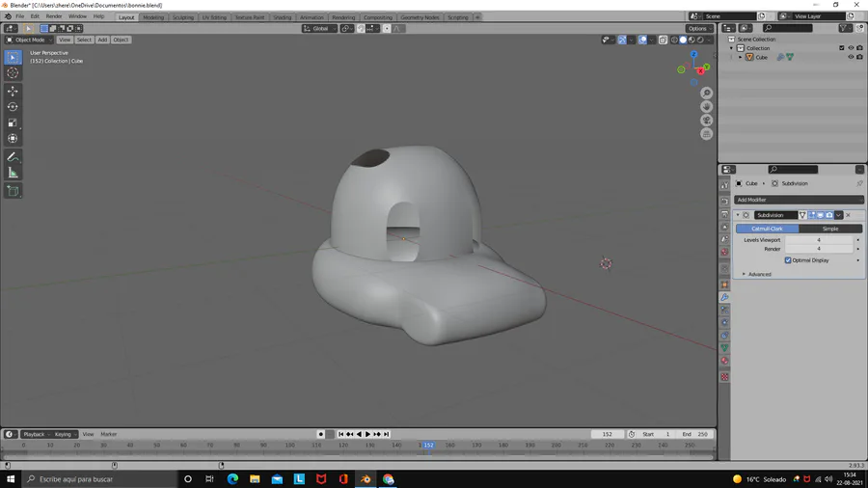868x488 pixels.
Task: Click the pan view hand gizmo
Action: [706, 107]
